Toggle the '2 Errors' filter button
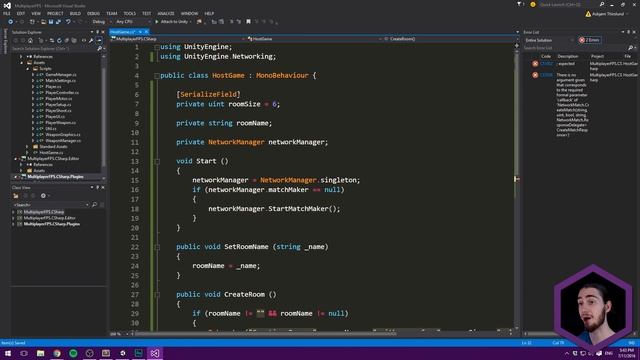 589,40
